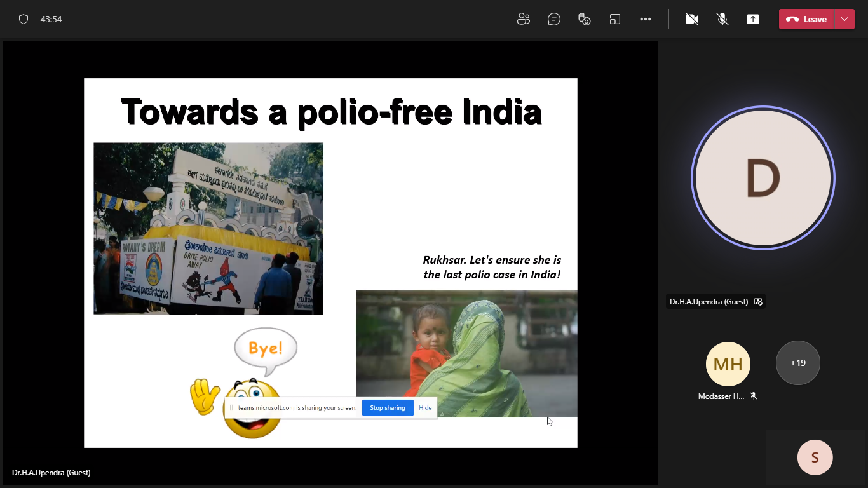Viewport: 868px width, 488px height.
Task: Click Dr.H.A.Upendra's large D avatar
Action: pyautogui.click(x=763, y=178)
